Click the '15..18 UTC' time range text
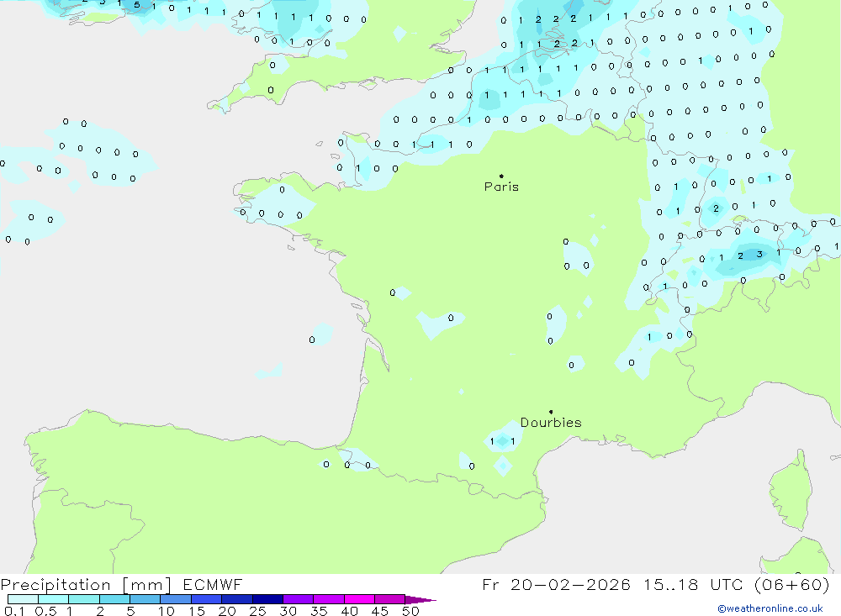This screenshot has height=616, width=841. pyautogui.click(x=696, y=584)
